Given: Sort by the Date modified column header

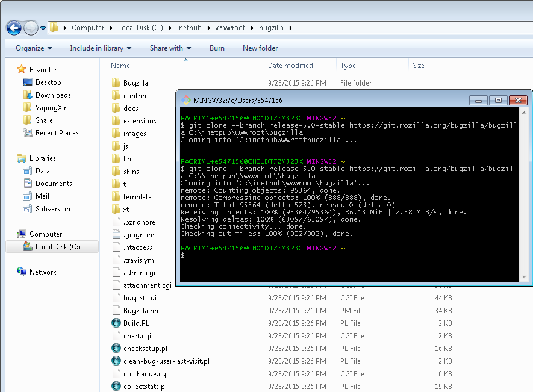Looking at the screenshot, I should coord(290,66).
